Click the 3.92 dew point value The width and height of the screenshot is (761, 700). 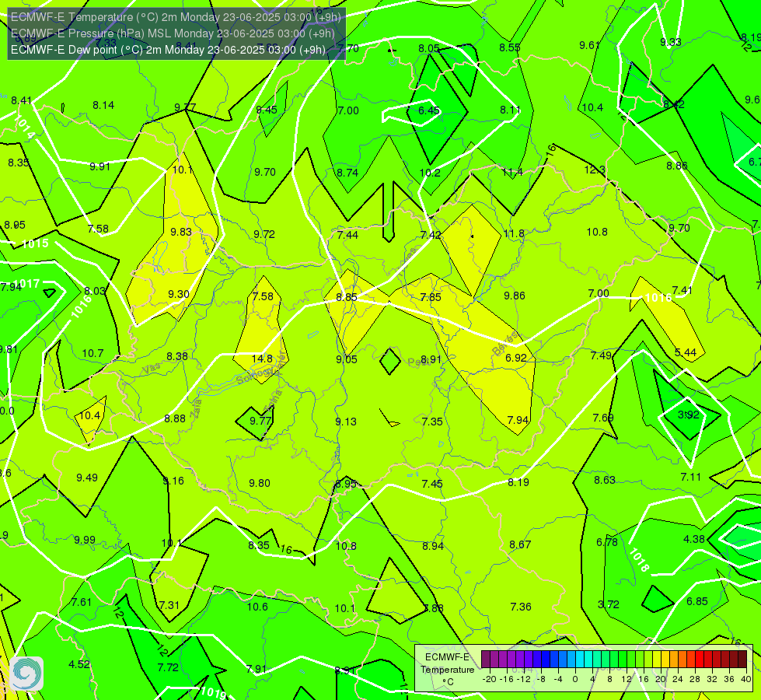688,415
